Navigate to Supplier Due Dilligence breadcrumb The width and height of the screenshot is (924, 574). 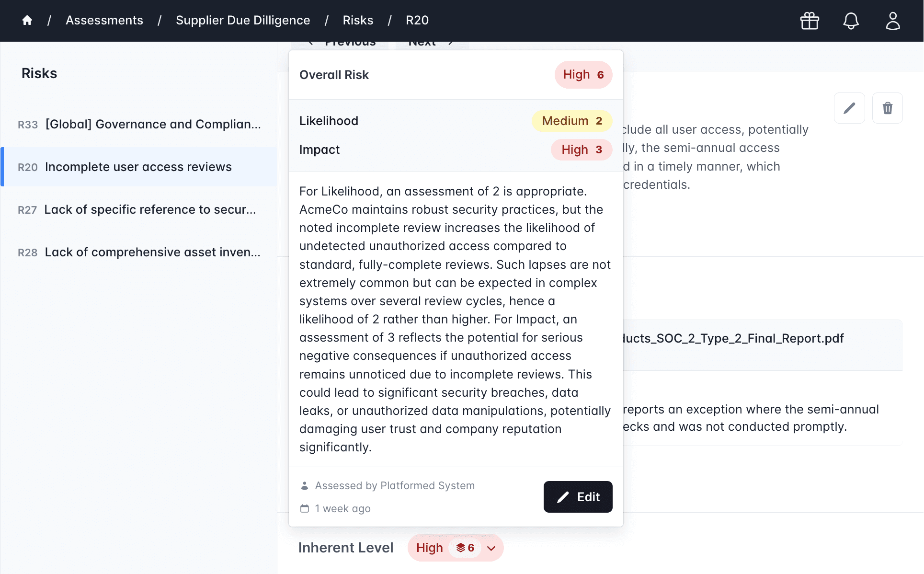[x=243, y=20]
